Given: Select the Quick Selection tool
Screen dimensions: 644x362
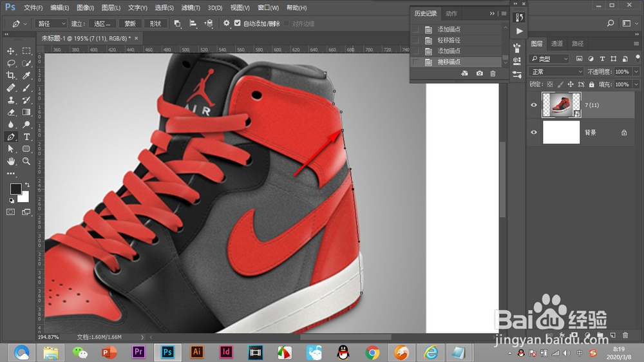Looking at the screenshot, I should point(26,63).
